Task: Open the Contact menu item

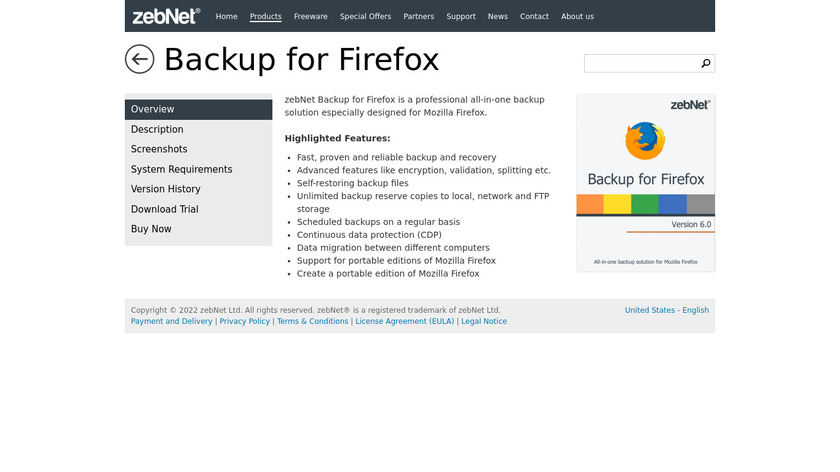Action: 534,17
